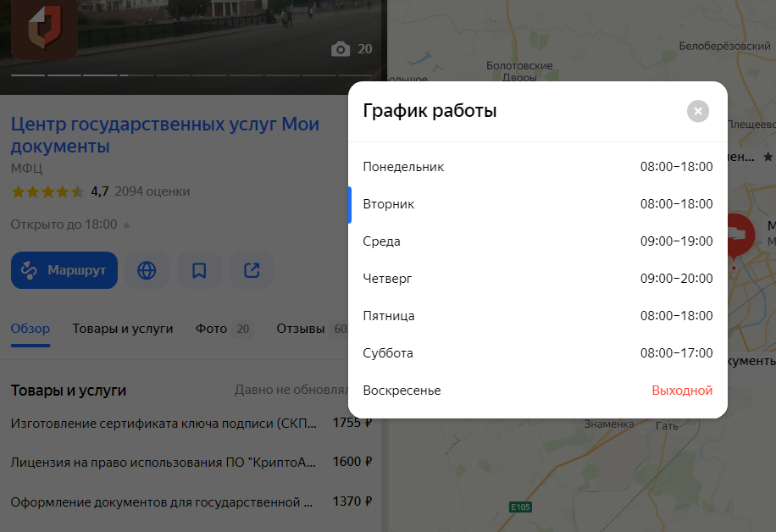Click the Центр государственных услуг Мои документы title

coord(165,135)
